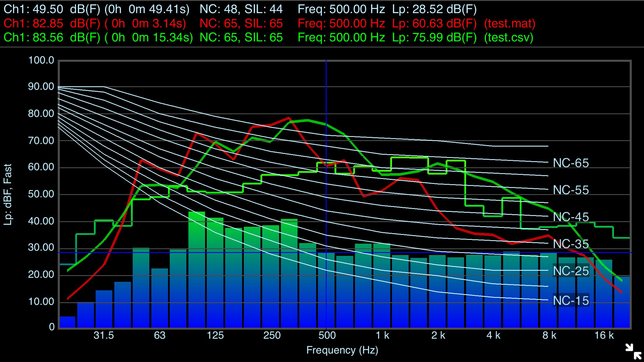Click the 100.0 level axis label
Screen dimensions: 644x362
click(x=41, y=60)
